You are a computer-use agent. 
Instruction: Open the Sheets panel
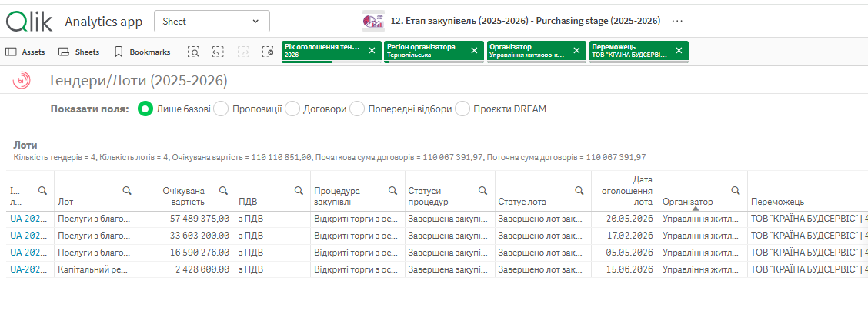(79, 52)
